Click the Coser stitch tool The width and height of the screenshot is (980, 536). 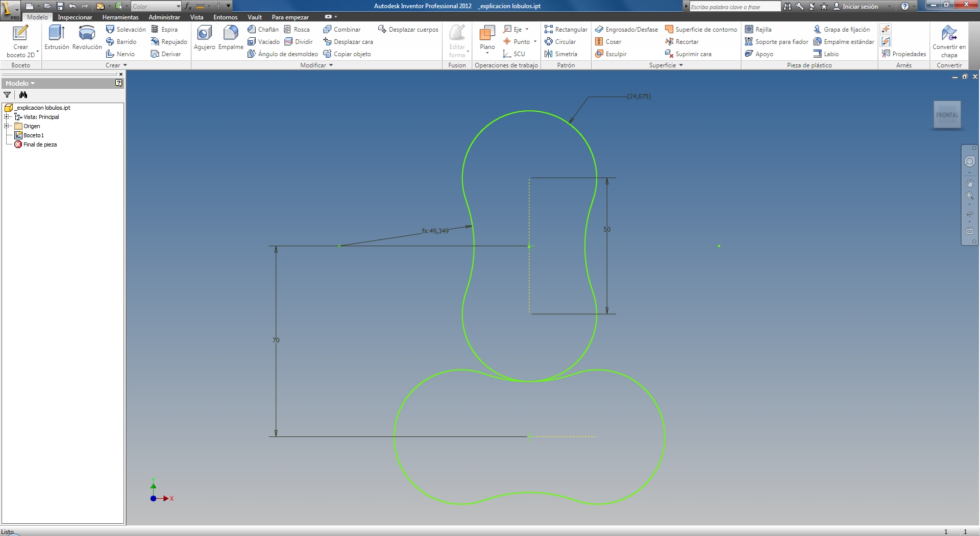click(608, 41)
